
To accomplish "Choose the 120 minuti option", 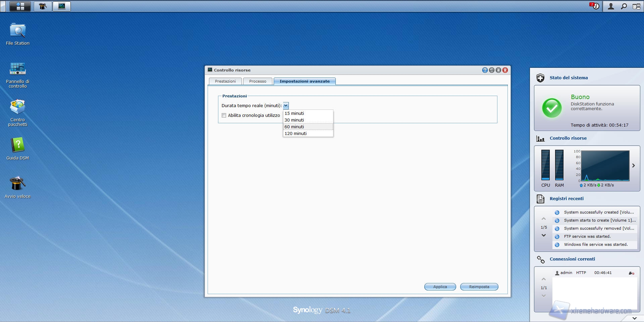I will (x=296, y=134).
